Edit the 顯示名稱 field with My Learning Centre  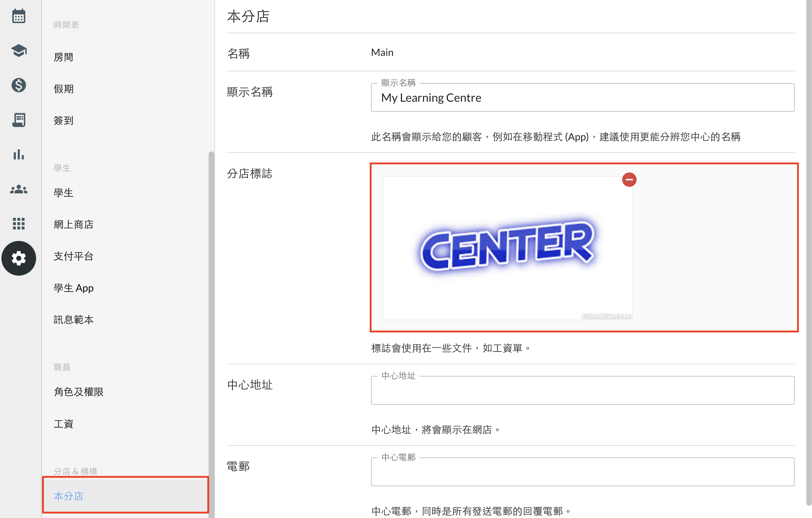click(582, 97)
